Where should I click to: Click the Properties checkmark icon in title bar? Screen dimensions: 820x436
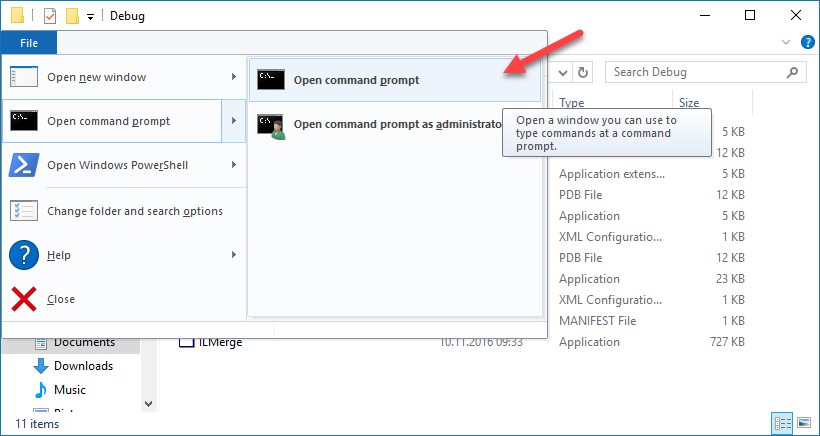tap(50, 16)
